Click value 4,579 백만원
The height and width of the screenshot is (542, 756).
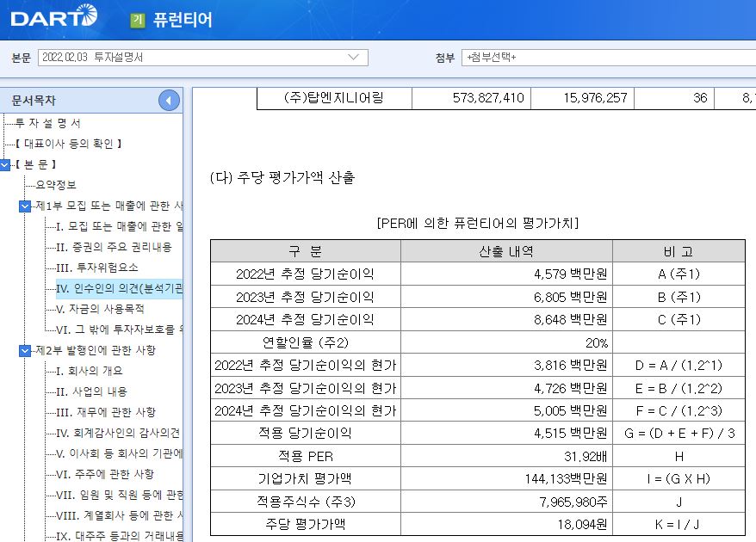[570, 274]
